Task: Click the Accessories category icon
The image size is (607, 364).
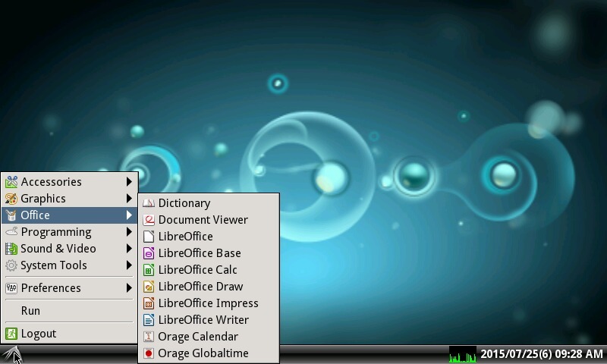Action: click(x=11, y=182)
